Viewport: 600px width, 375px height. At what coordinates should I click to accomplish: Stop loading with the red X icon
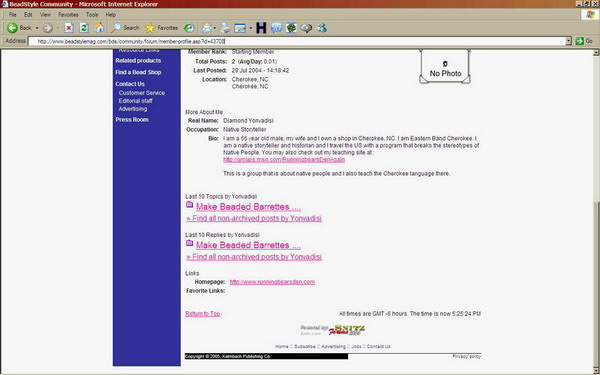tap(69, 28)
